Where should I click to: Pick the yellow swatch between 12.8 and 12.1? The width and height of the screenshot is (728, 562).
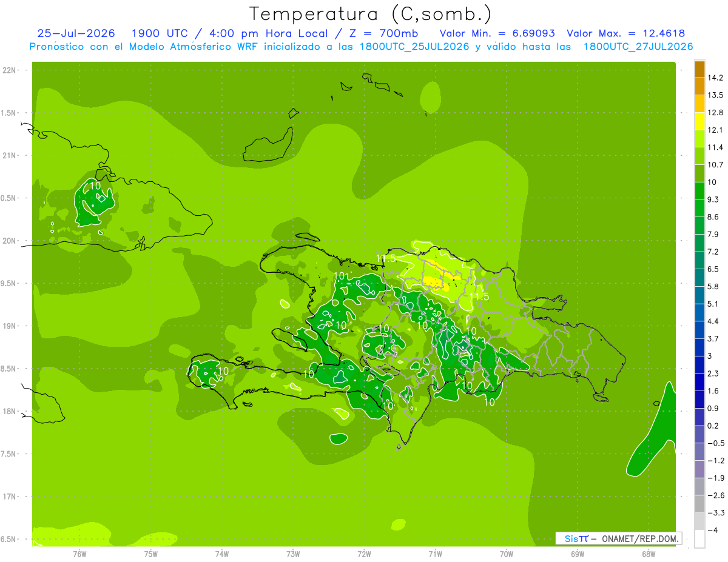[x=699, y=121]
